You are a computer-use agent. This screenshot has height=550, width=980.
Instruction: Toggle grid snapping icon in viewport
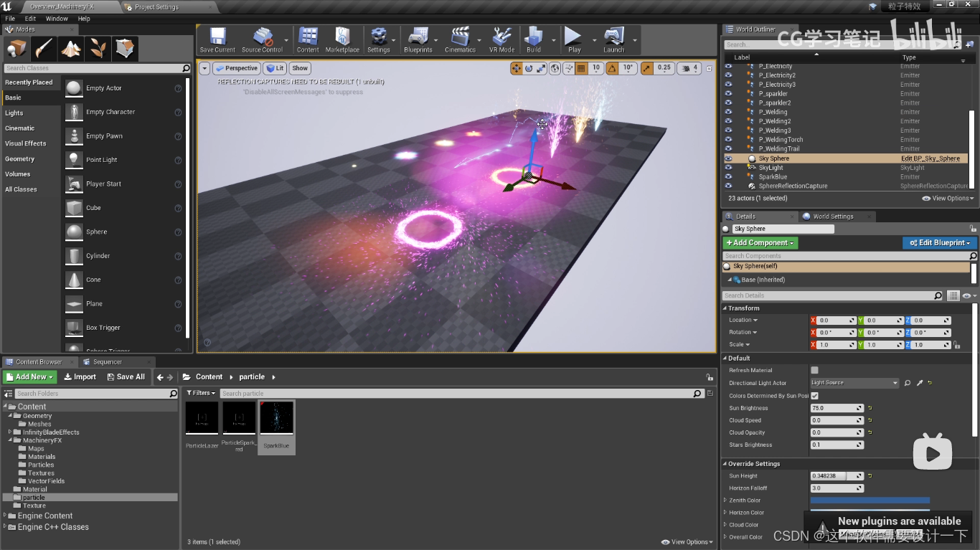coord(581,68)
